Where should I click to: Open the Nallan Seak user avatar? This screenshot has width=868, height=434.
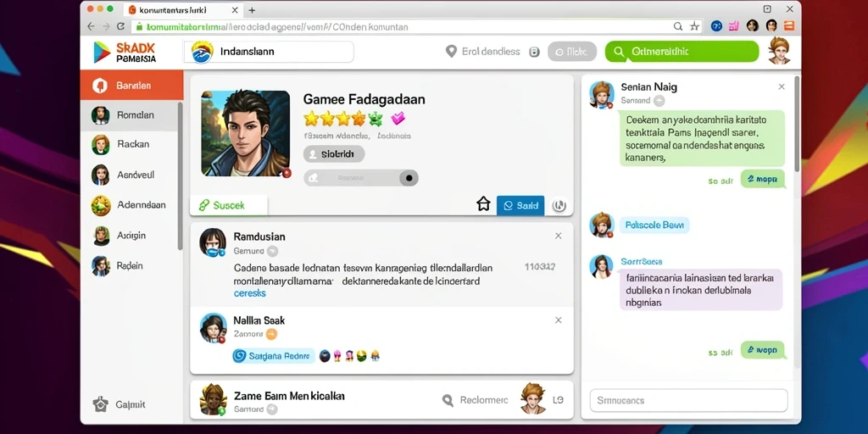click(x=213, y=328)
